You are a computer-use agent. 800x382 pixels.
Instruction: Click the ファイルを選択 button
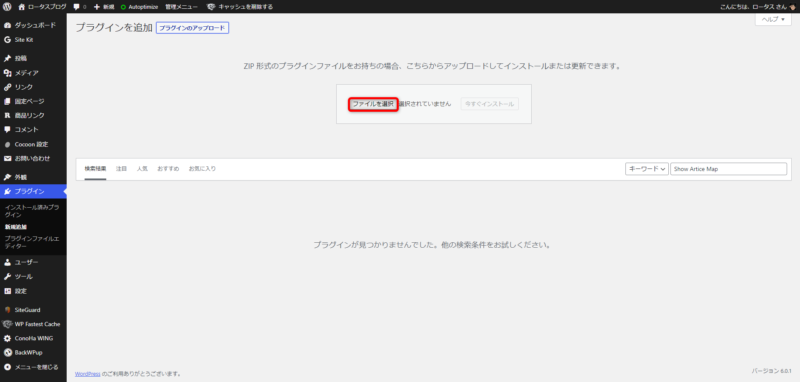[x=373, y=104]
